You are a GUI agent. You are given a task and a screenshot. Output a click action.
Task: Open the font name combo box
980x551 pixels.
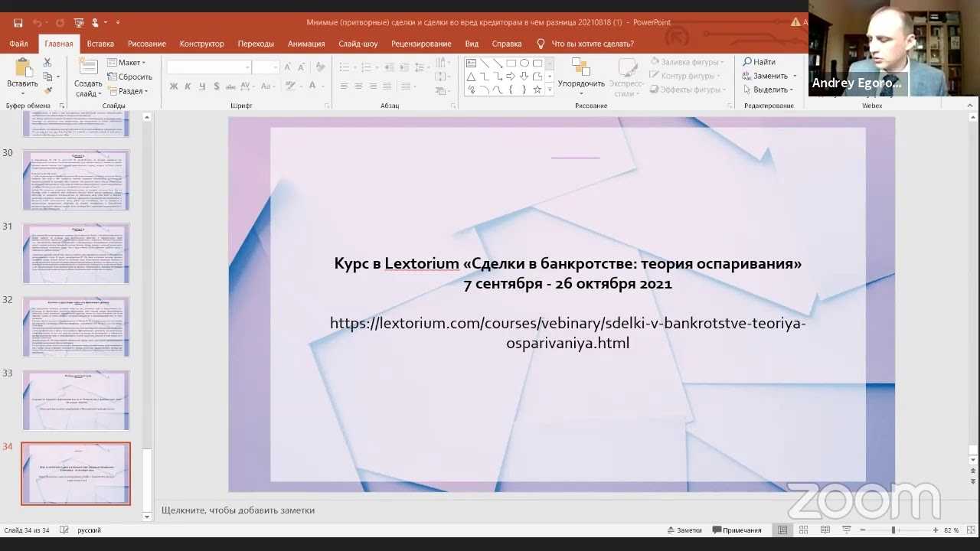[209, 67]
